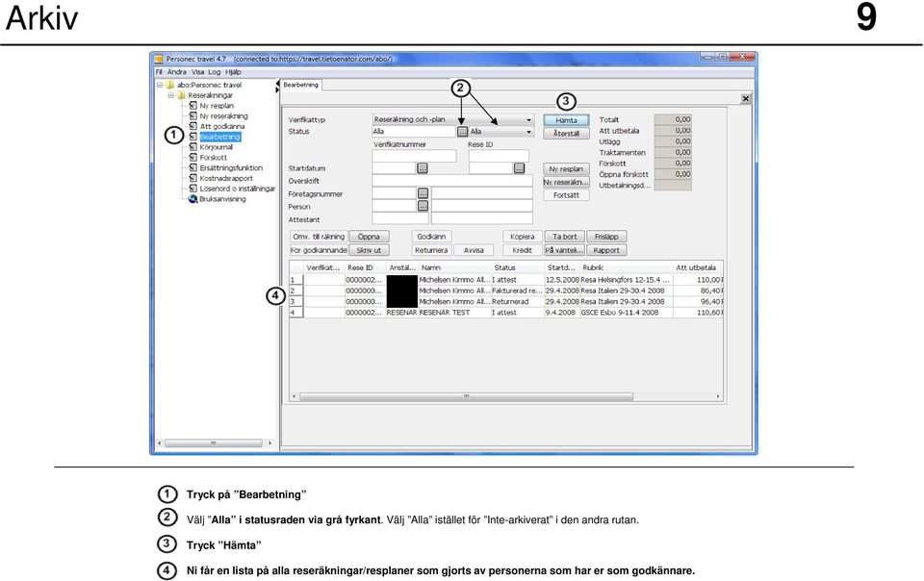Click the Ny resplan button near Startdatum

[566, 169]
